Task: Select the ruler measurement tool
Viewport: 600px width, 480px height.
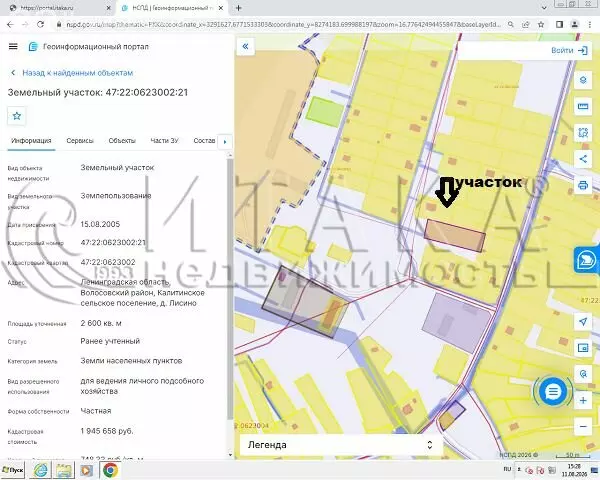Action: coord(583,106)
